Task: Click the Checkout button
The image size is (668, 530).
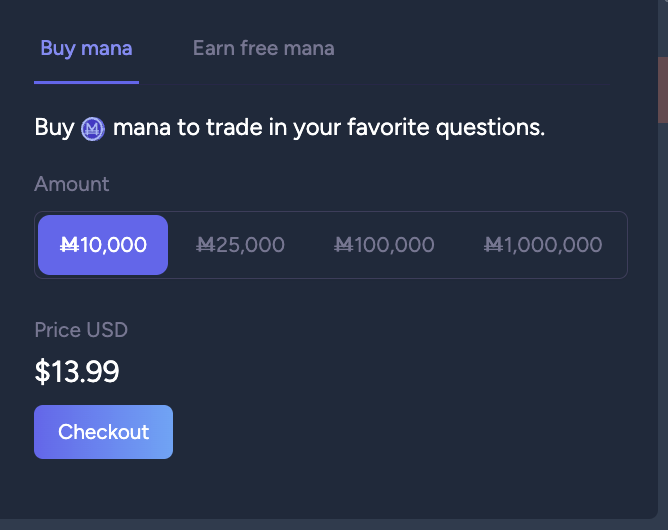Action: 104,432
